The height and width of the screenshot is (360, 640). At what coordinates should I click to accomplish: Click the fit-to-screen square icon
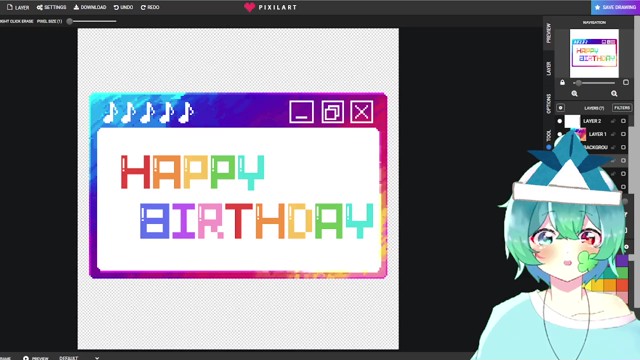pos(626,82)
